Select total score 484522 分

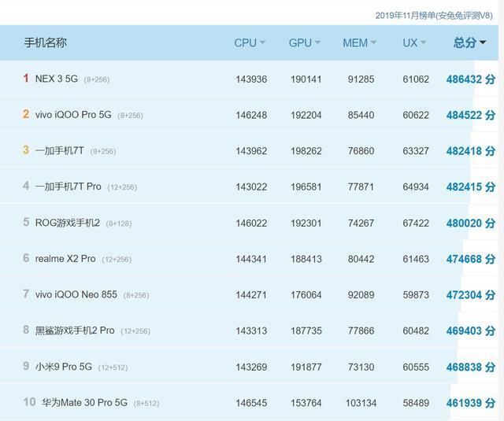point(471,115)
